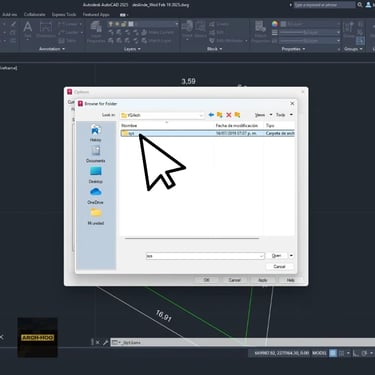This screenshot has width=375, height=375.
Task: Open the Express Tools ribbon tab
Action: click(x=64, y=15)
